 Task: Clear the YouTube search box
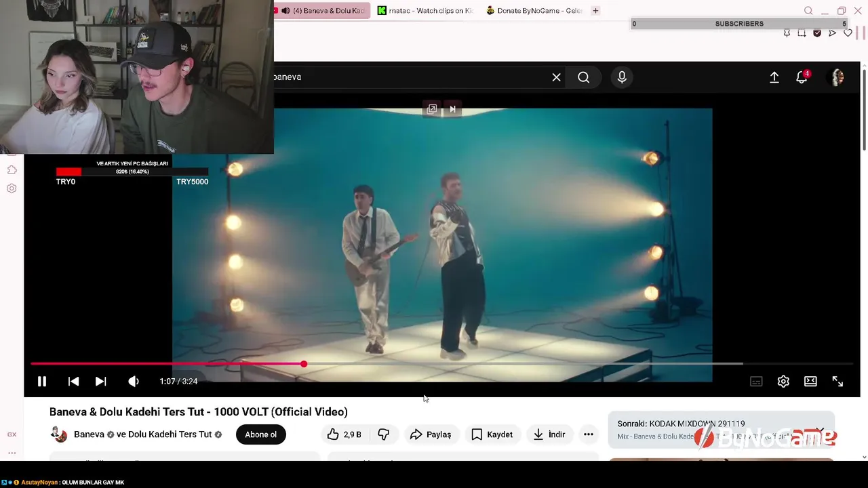(x=556, y=77)
